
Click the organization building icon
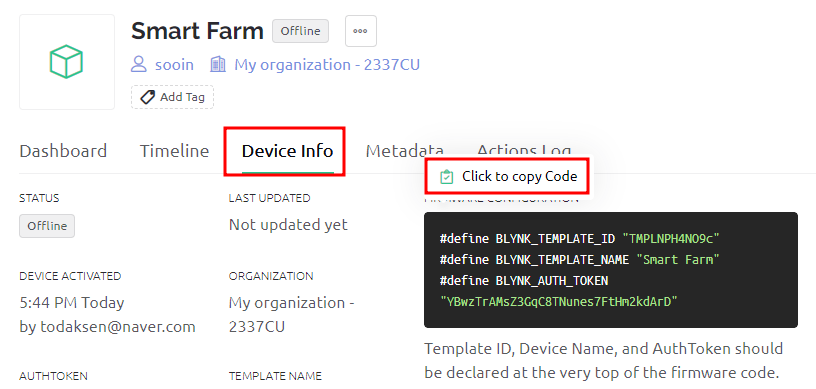click(218, 65)
